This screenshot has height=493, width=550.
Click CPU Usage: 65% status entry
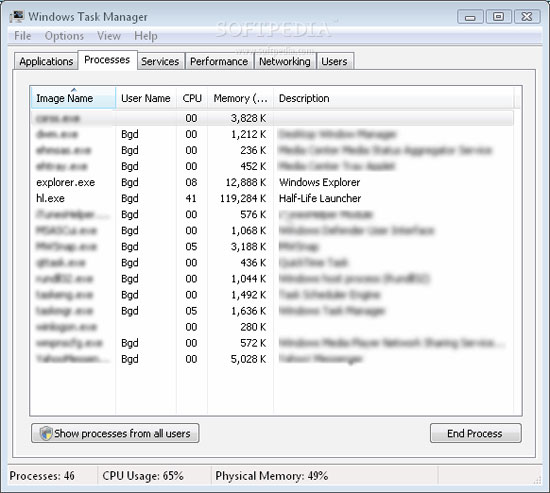tap(143, 476)
